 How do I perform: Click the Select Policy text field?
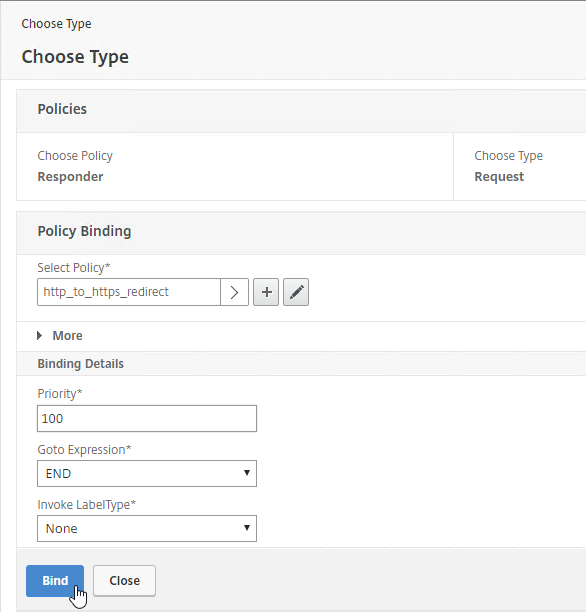coord(129,292)
